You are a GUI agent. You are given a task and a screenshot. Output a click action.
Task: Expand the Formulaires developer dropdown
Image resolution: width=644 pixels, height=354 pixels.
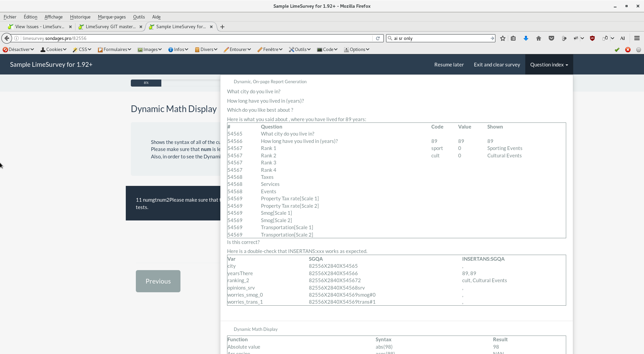tap(115, 49)
